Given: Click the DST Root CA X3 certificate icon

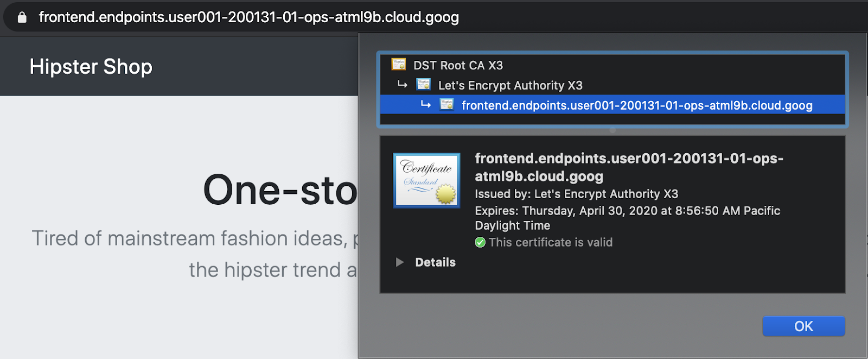Looking at the screenshot, I should point(399,65).
